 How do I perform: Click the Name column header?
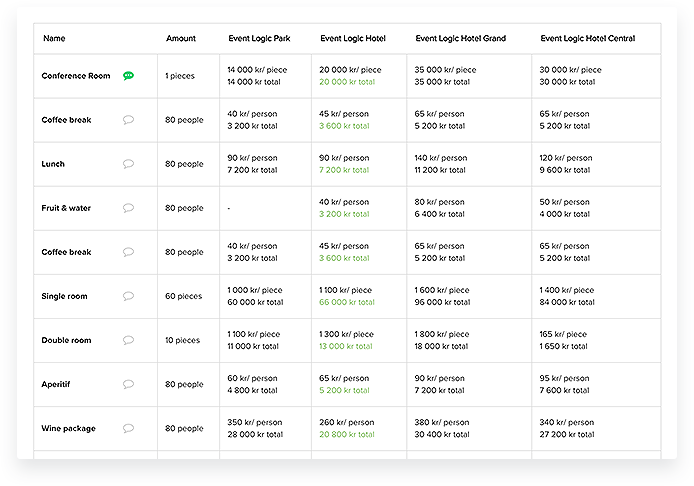point(54,39)
